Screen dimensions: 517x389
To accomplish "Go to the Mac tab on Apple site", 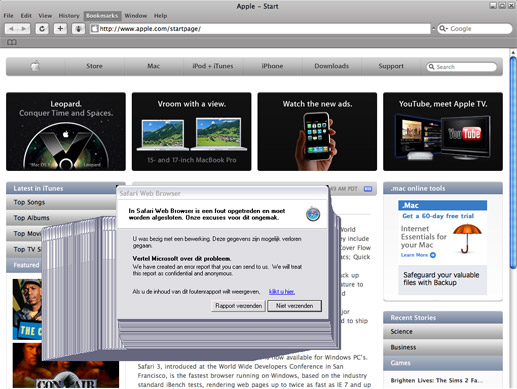I will [x=153, y=66].
